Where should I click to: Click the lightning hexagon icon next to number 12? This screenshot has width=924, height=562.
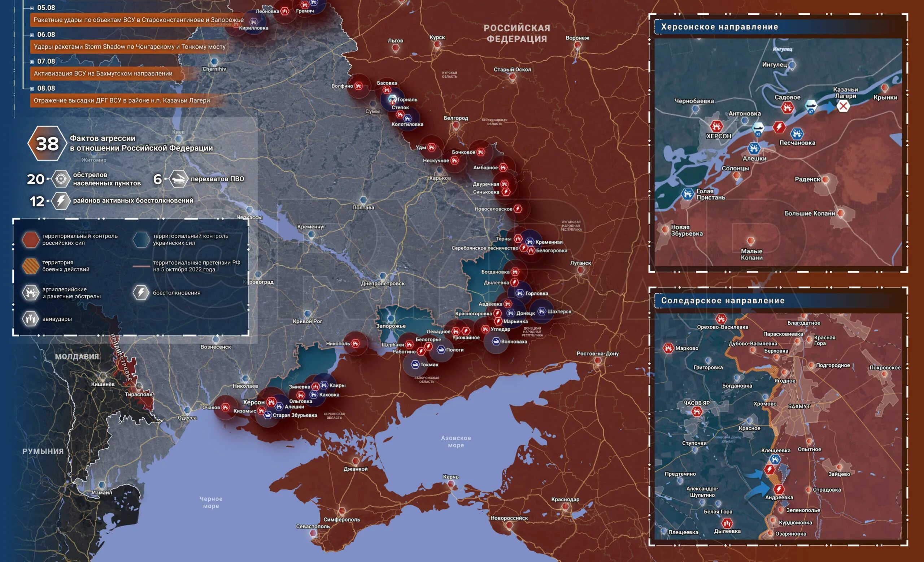coord(61,201)
